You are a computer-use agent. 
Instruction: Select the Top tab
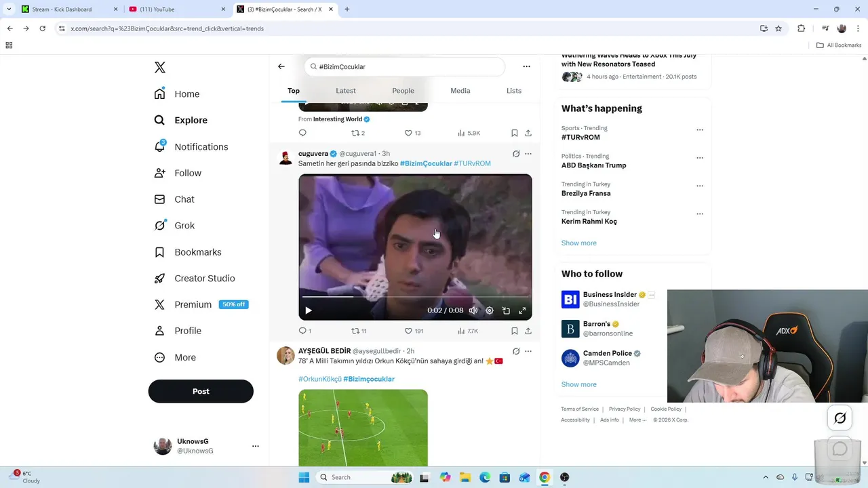point(294,91)
